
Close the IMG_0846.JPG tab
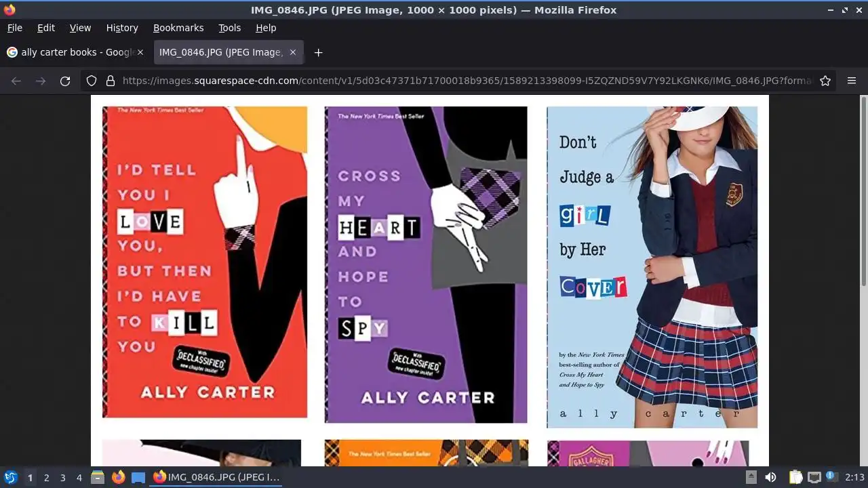tap(293, 52)
